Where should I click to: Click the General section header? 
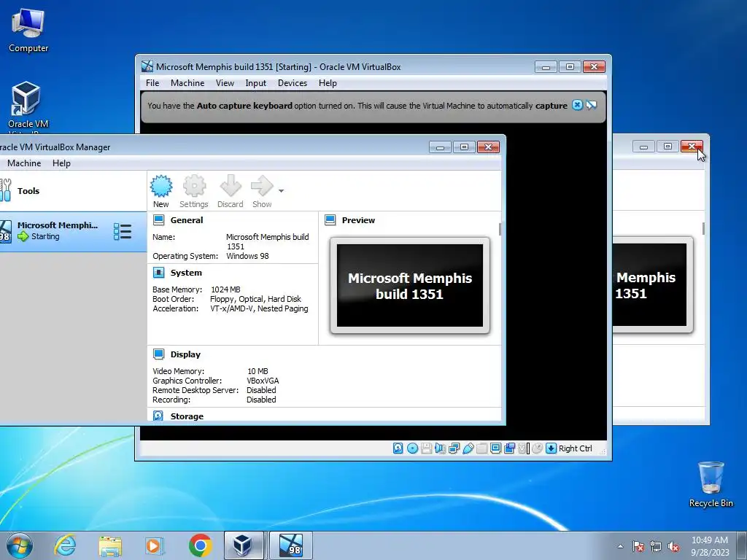click(x=187, y=220)
